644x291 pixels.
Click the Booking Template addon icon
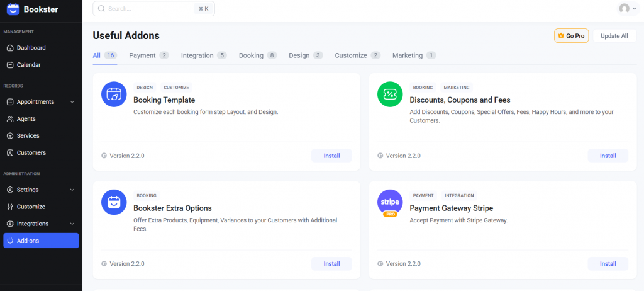click(114, 94)
